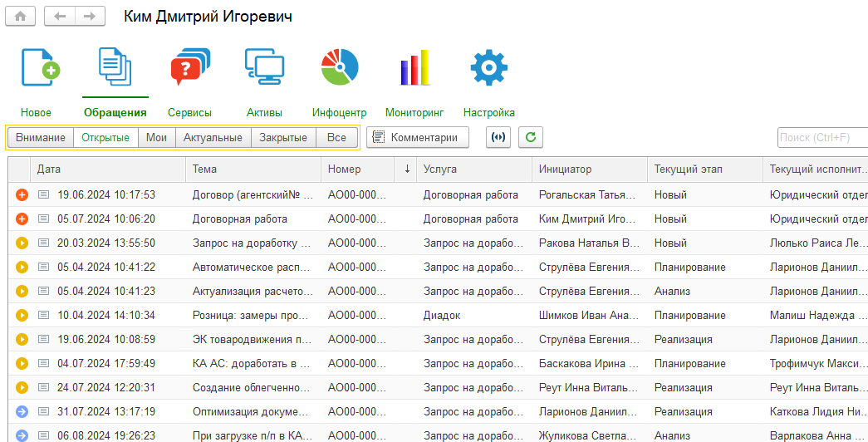Navigate back with left arrow button
Image resolution: width=868 pixels, height=442 pixels.
coord(59,17)
